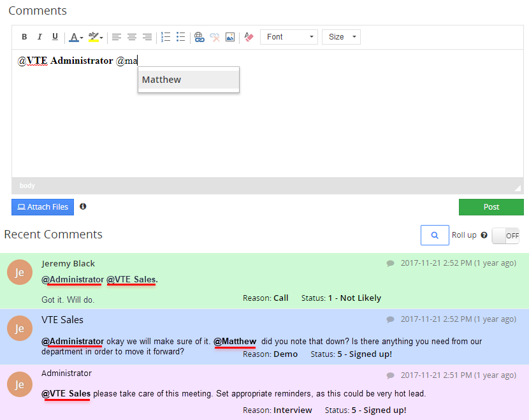Click the Attach Files button
This screenshot has width=529, height=420.
[x=43, y=206]
